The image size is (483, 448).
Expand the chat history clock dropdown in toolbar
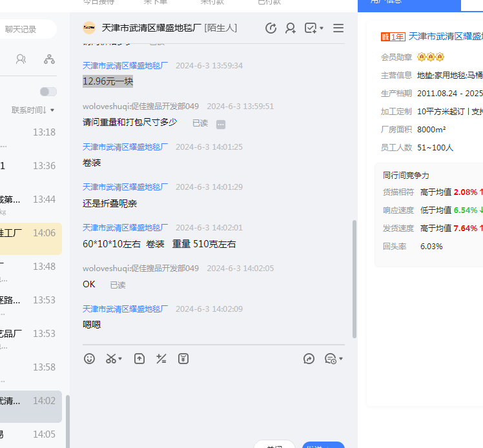[334, 359]
